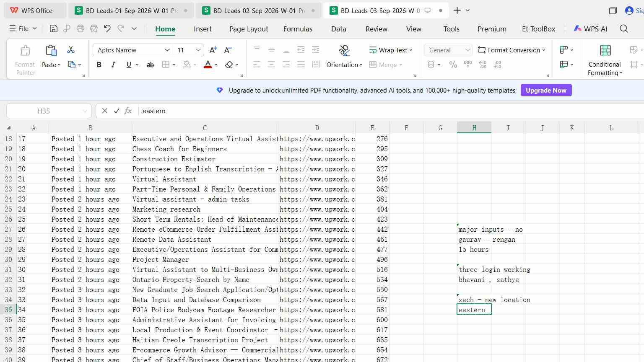Open the BD-Leads-01-Sep-2026 document tab
The height and width of the screenshot is (362, 644).
coord(131,10)
